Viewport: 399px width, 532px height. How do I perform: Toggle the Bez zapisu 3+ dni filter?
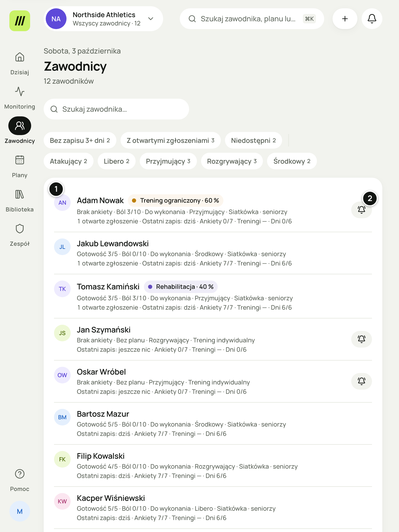click(x=80, y=140)
